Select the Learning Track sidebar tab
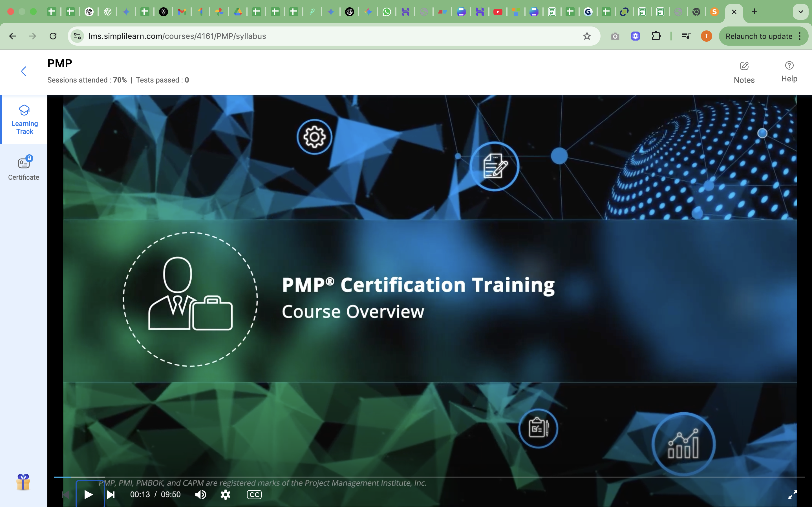The height and width of the screenshot is (507, 812). pyautogui.click(x=25, y=120)
